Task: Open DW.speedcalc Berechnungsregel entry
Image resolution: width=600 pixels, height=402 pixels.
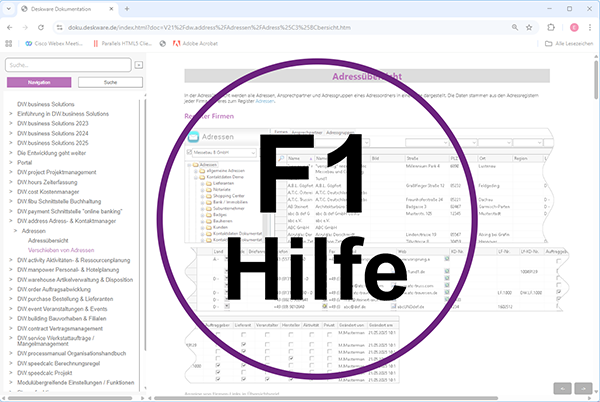Action: pyautogui.click(x=58, y=363)
